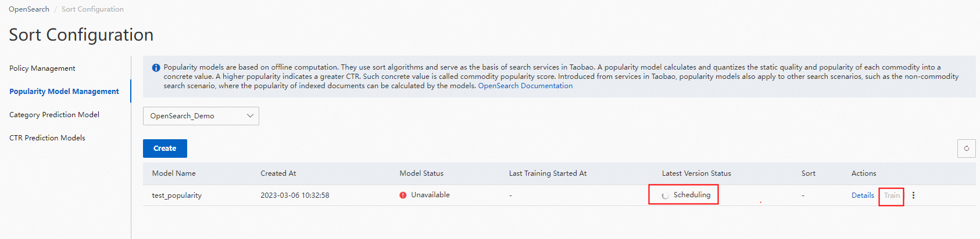Screen dimensions: 980x239
Task: Open Policy Management in the sidebar
Action: coord(42,68)
